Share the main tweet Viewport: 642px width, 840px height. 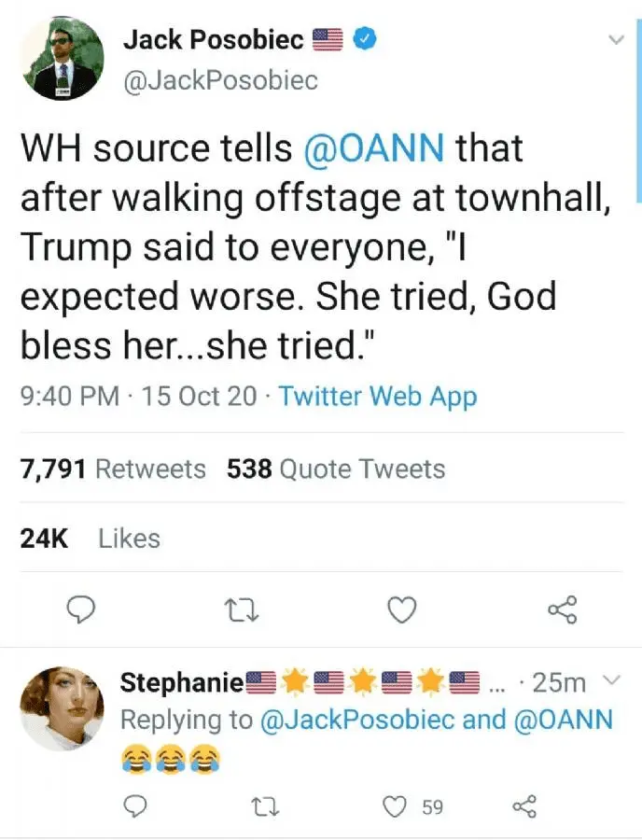pos(563,610)
